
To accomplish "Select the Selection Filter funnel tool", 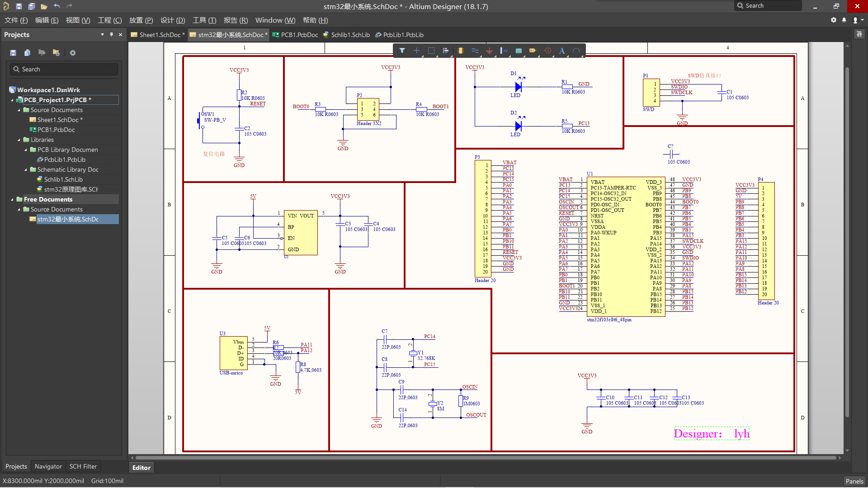I will tap(402, 51).
